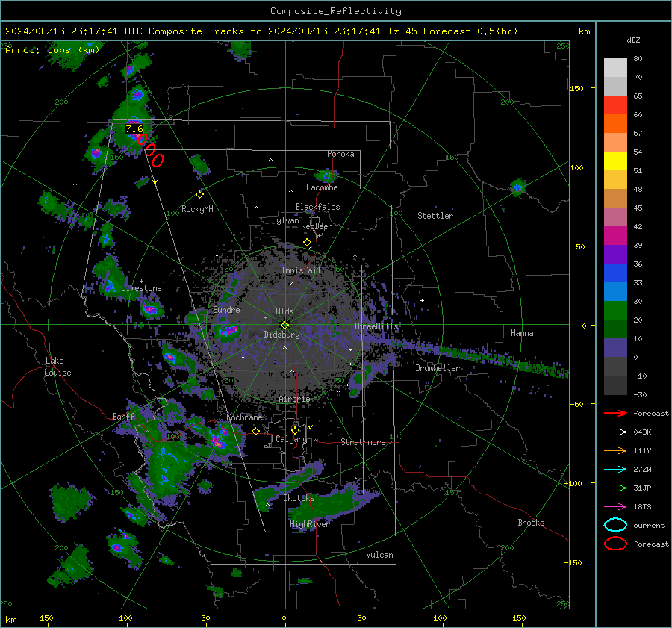
Task: Click the ThreeHills city label
Action: 376,326
